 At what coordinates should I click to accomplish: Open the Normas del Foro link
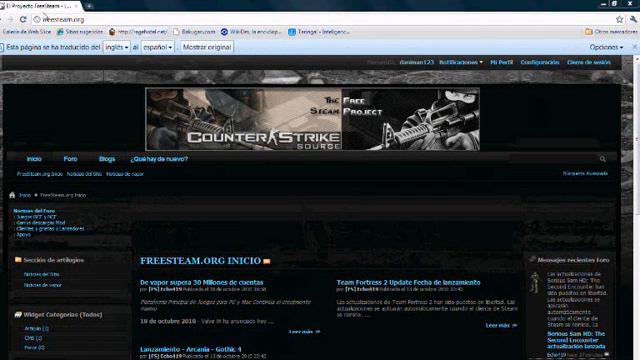[x=34, y=211]
